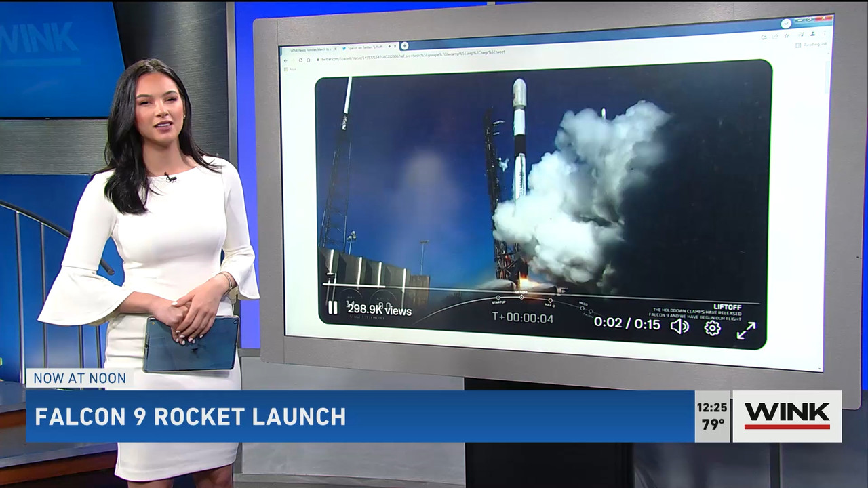Mute the video with the speaker icon

point(679,327)
